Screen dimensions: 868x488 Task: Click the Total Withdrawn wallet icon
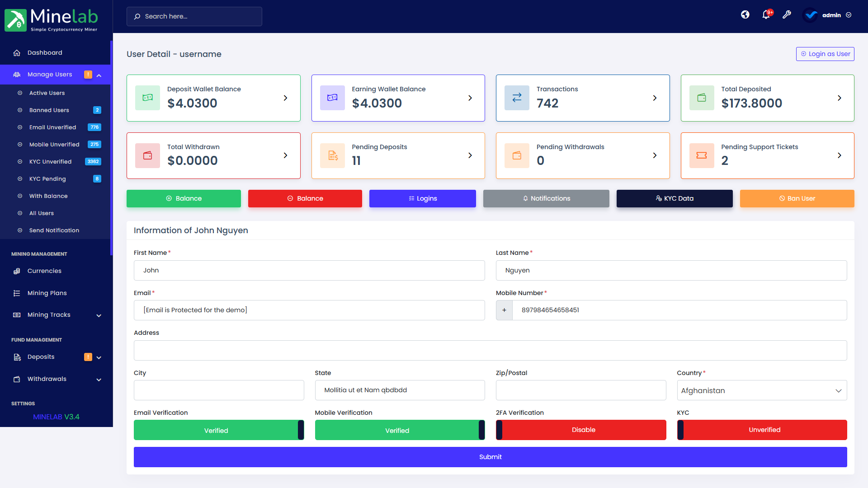pos(147,155)
